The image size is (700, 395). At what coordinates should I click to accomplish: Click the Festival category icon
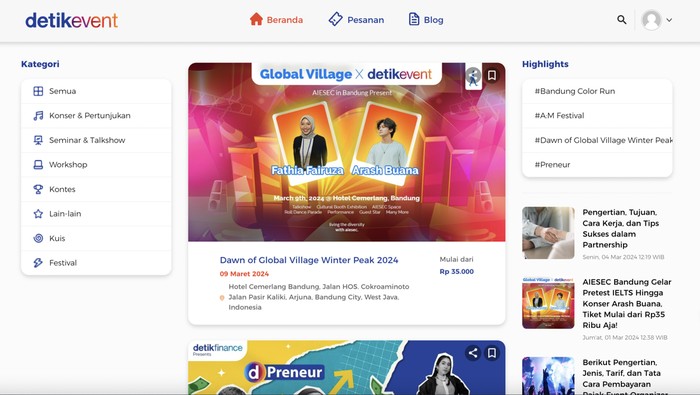point(38,263)
